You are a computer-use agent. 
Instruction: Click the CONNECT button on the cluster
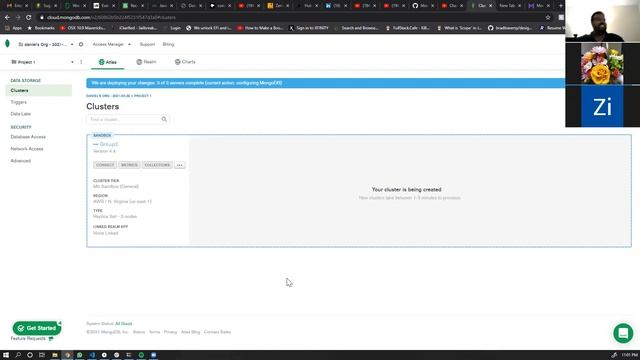click(x=105, y=165)
